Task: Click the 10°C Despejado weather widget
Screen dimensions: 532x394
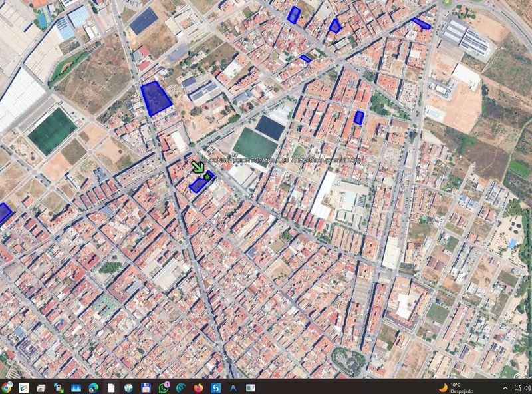Action: click(x=456, y=387)
